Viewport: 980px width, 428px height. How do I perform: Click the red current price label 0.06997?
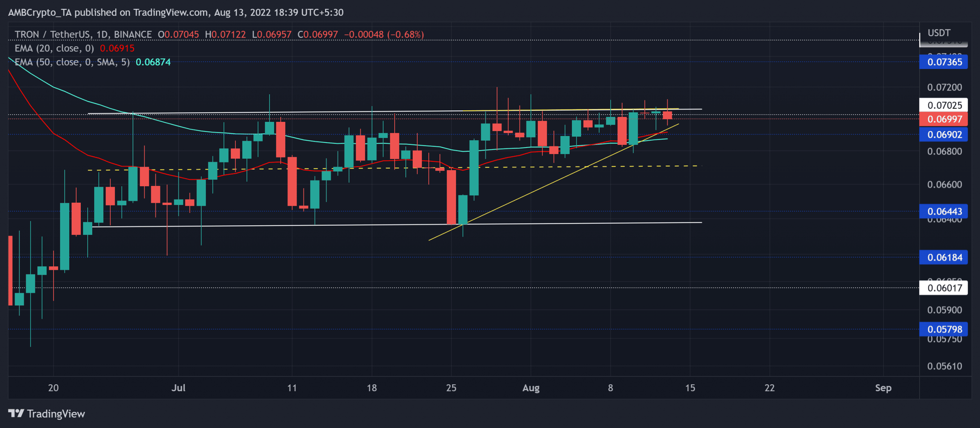coord(944,119)
